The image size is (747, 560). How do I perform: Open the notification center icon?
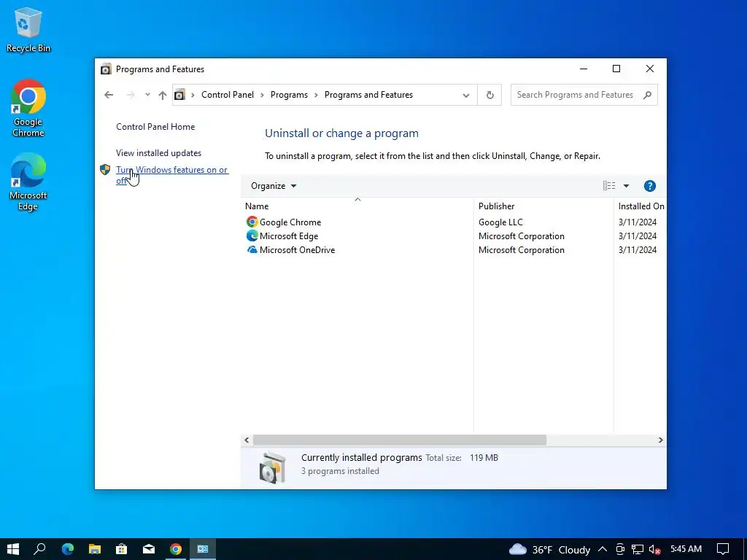point(723,549)
